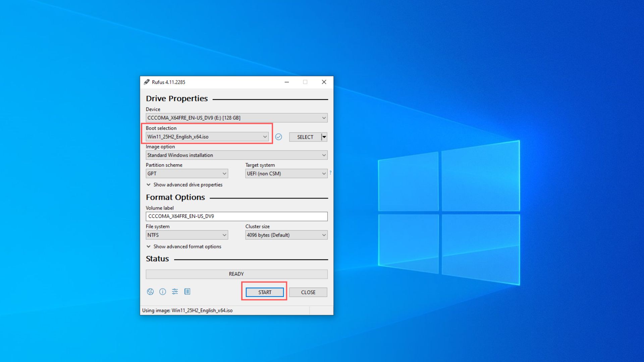Open Rufus settings using the sliders icon
Image resolution: width=644 pixels, height=362 pixels.
[175, 292]
